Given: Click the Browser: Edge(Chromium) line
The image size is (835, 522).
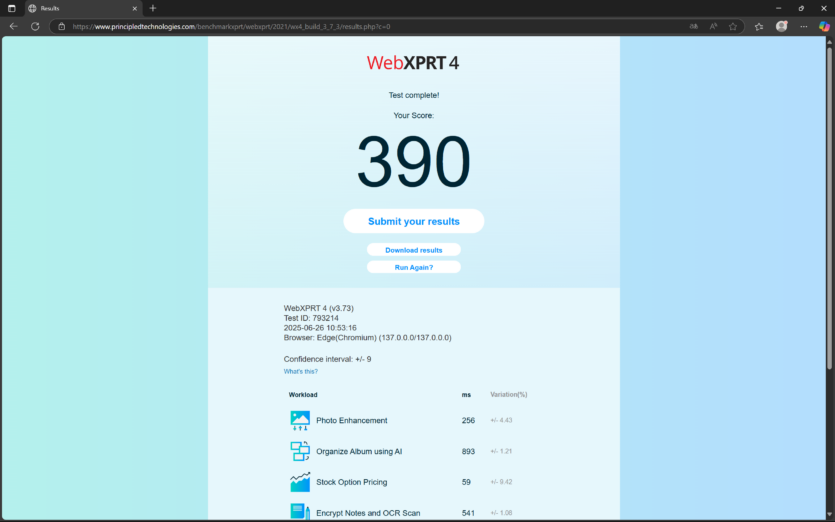Looking at the screenshot, I should pyautogui.click(x=367, y=338).
